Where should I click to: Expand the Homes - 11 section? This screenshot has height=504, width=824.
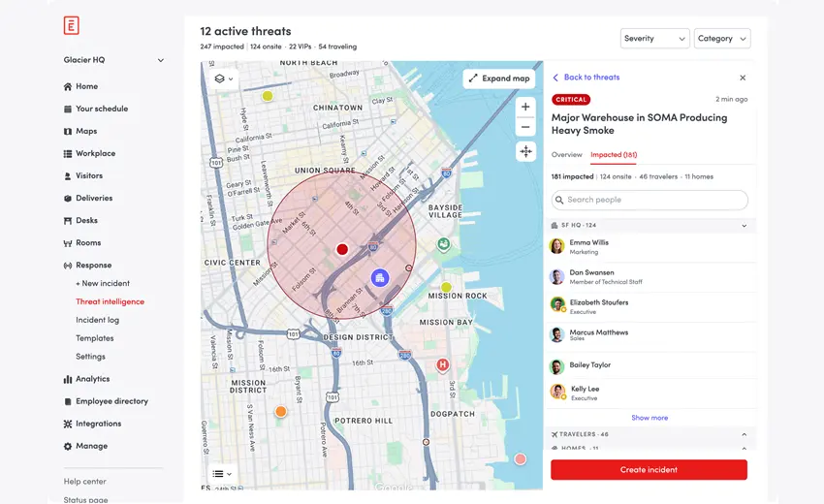(745, 448)
